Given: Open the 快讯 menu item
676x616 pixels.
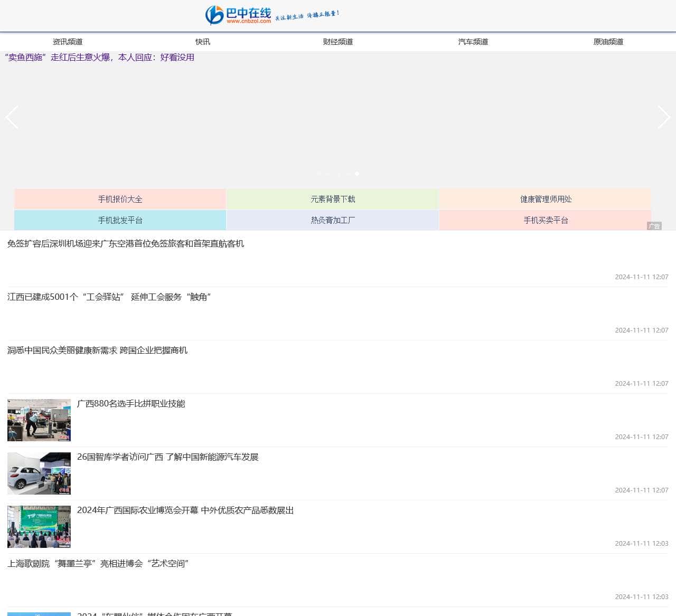Looking at the screenshot, I should [203, 42].
